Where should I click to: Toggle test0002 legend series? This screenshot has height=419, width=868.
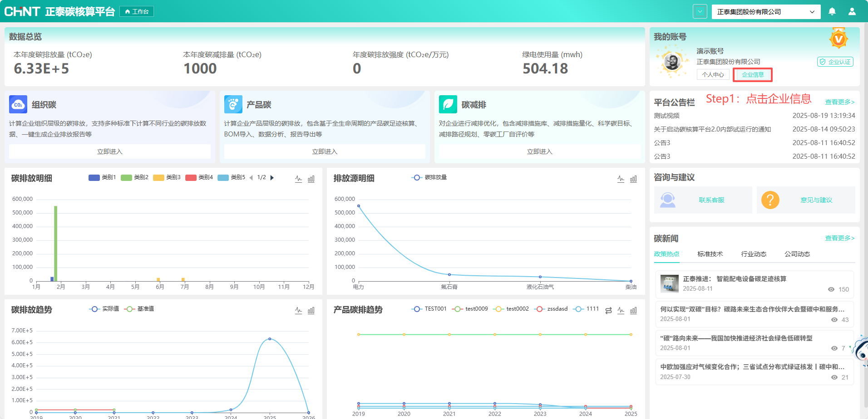click(x=511, y=309)
